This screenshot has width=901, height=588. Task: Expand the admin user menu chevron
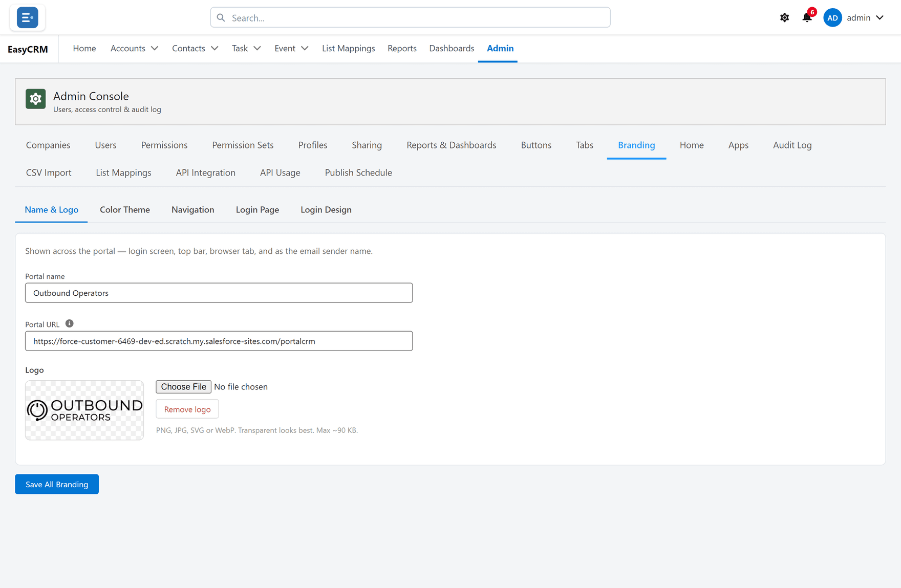[x=879, y=17]
